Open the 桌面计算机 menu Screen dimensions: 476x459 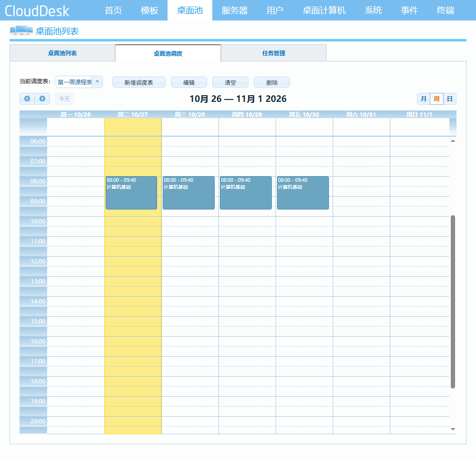pos(324,10)
